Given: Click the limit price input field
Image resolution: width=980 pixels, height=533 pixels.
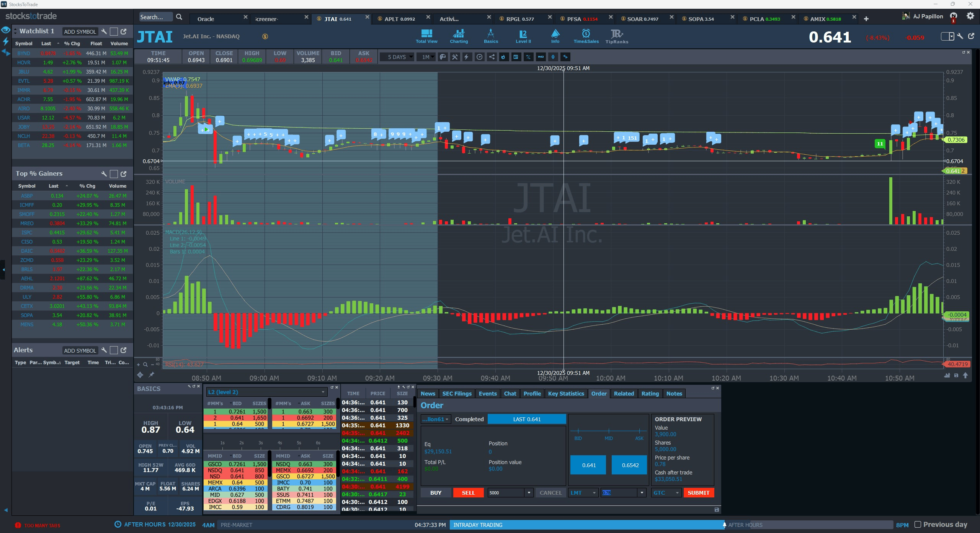Looking at the screenshot, I should click(619, 493).
